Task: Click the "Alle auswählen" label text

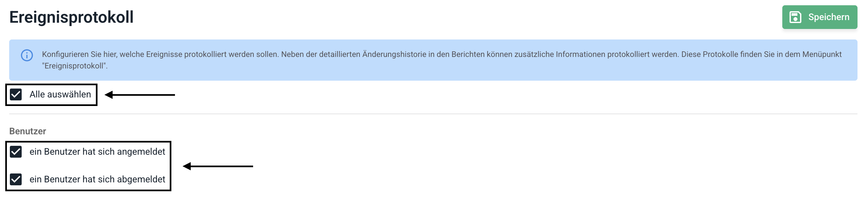Action: click(60, 94)
